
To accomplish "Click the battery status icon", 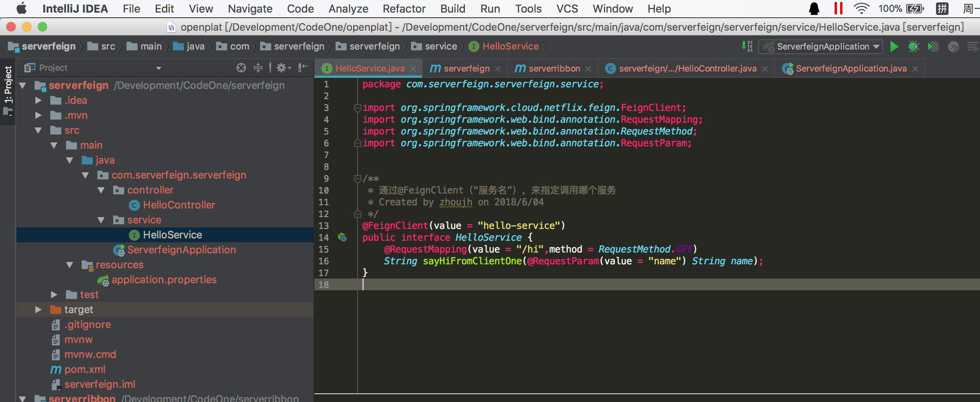I will [915, 9].
